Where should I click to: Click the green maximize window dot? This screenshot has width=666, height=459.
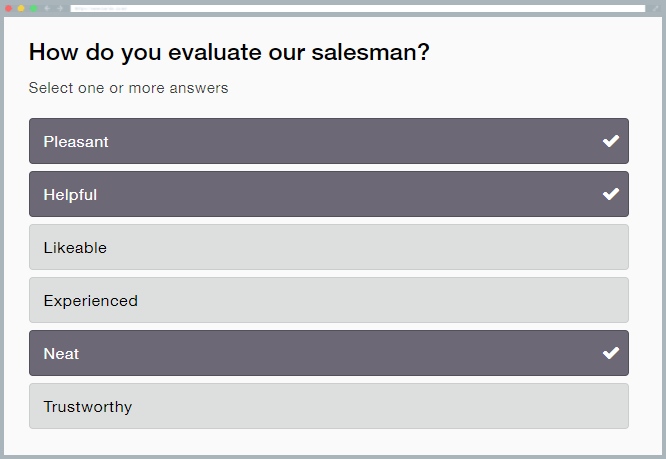[x=33, y=8]
